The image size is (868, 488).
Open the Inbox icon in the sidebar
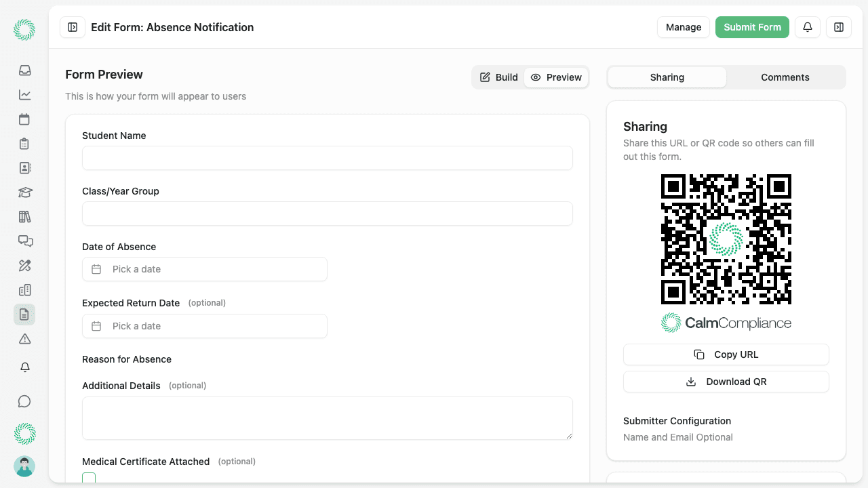tap(24, 70)
